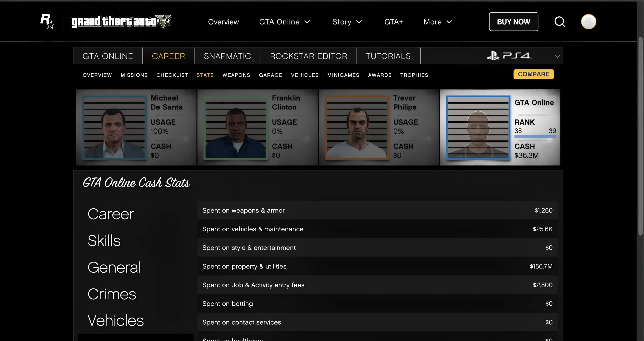Click 'Spent on weapons & armor' row
Screen dimensions: 644x341
click(x=378, y=210)
